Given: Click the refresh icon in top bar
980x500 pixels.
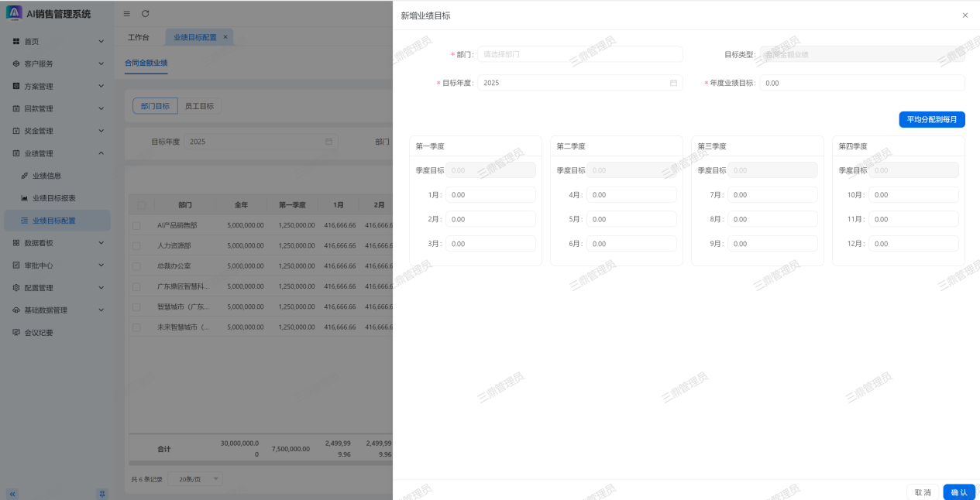Looking at the screenshot, I should point(146,14).
